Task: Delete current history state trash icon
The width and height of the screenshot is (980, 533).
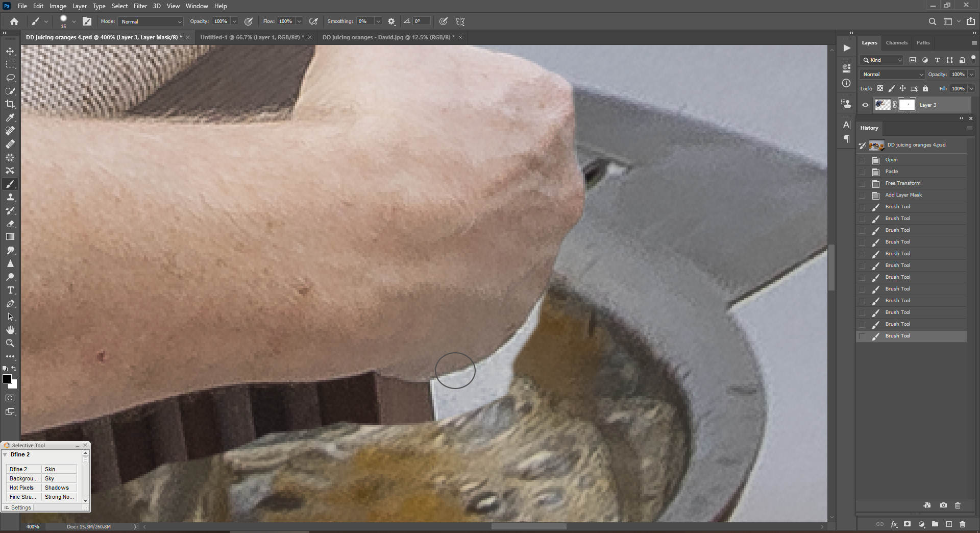Action: pos(958,505)
